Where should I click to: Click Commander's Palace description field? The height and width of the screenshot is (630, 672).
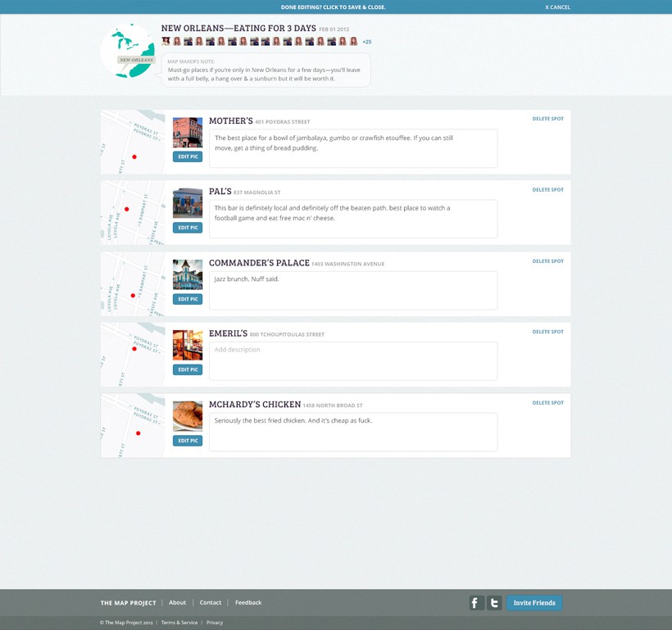click(353, 291)
